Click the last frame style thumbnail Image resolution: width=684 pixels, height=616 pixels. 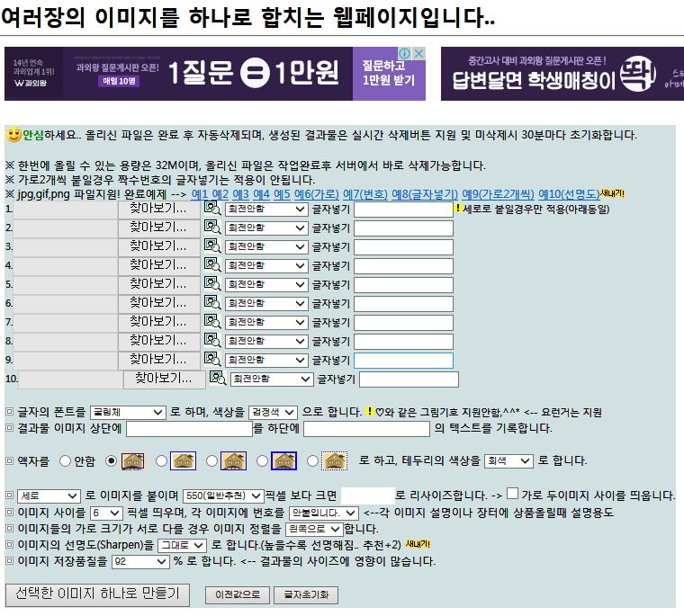pos(335,460)
